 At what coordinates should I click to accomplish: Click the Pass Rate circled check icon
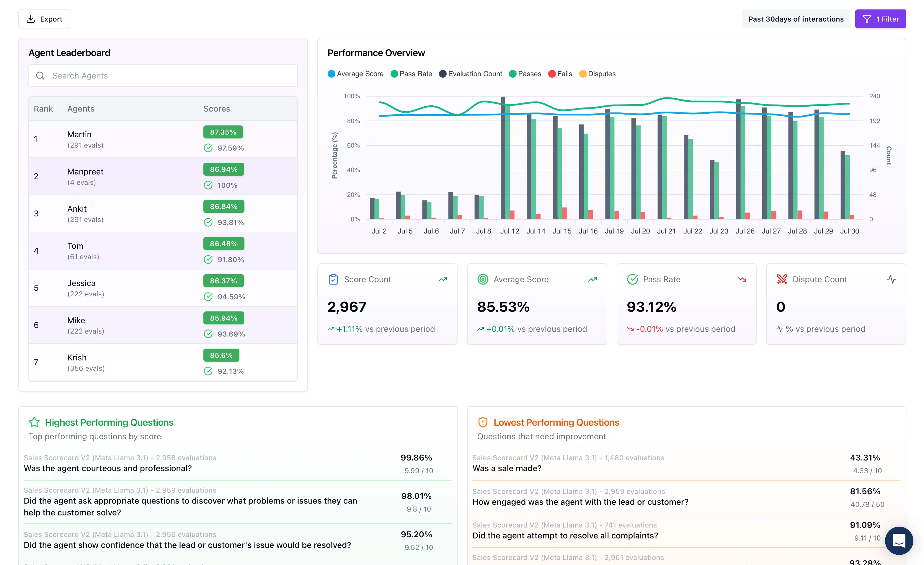[632, 279]
